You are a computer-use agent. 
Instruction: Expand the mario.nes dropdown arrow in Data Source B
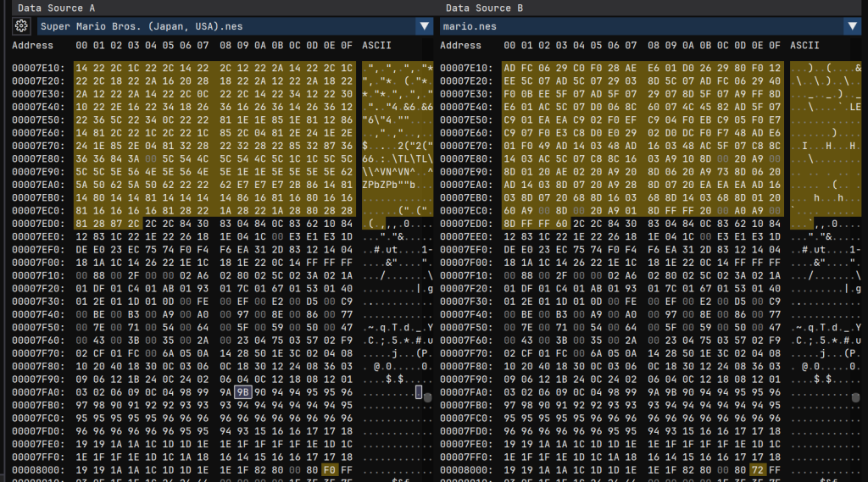pos(852,26)
